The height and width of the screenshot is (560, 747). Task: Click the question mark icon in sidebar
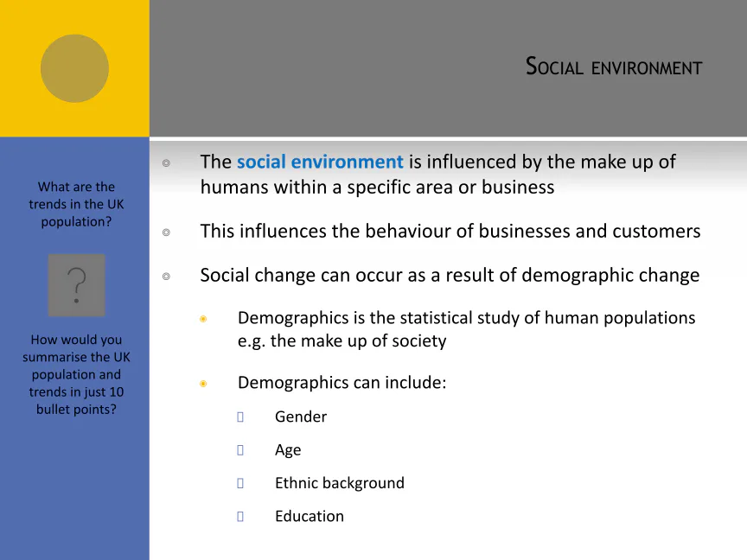[76, 284]
